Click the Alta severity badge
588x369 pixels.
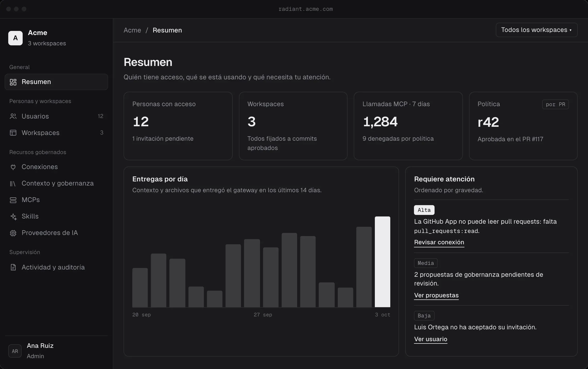point(424,210)
